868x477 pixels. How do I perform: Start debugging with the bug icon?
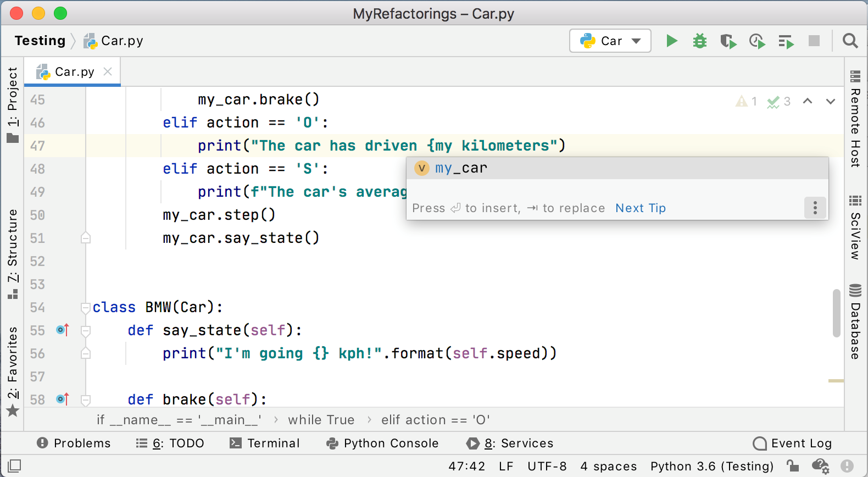click(x=699, y=41)
